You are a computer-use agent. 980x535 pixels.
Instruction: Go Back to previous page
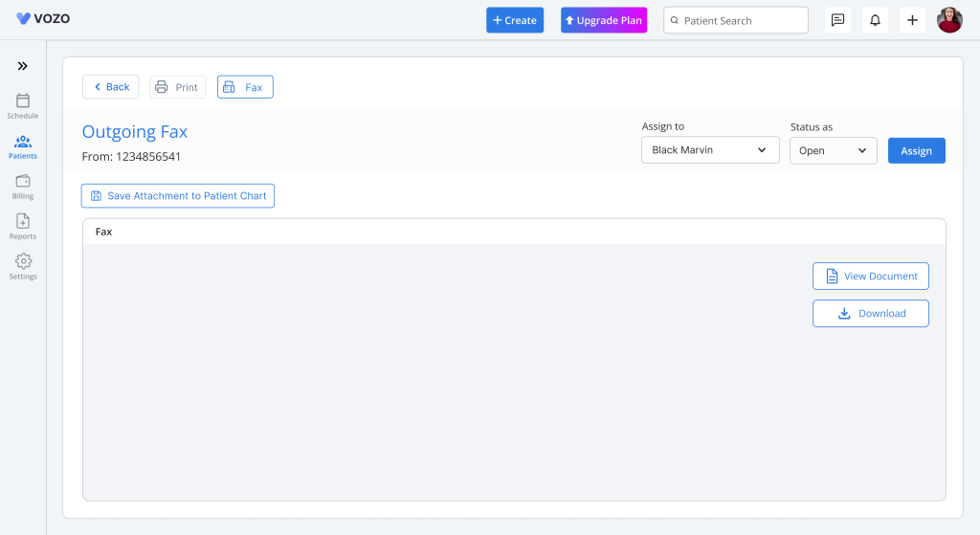pyautogui.click(x=111, y=87)
